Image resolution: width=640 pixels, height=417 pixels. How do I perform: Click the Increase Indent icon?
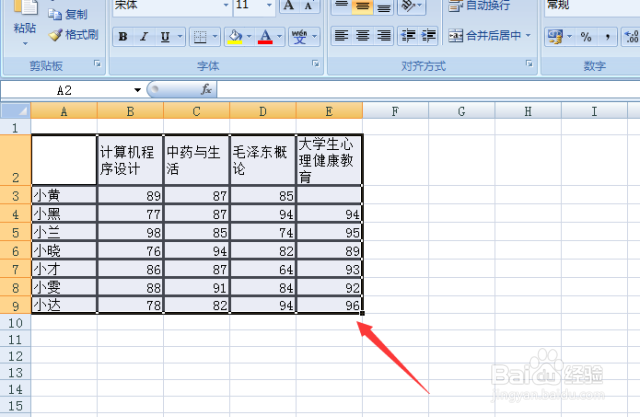tap(428, 36)
